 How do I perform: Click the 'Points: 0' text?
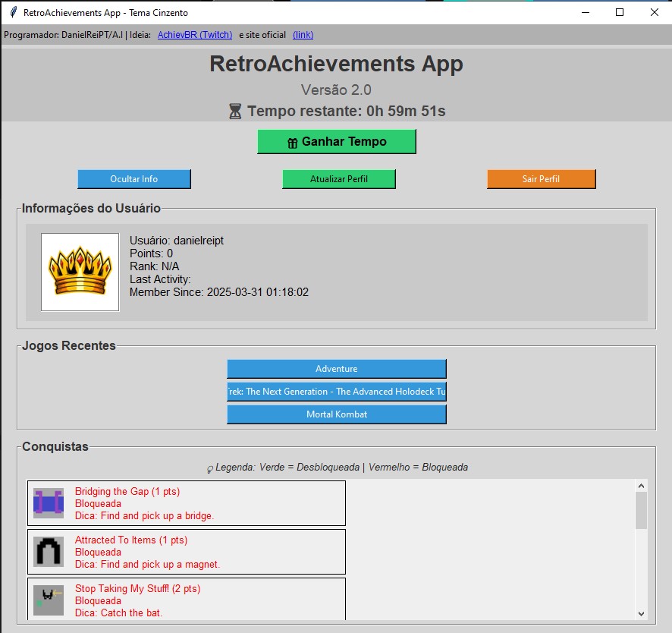coord(151,254)
